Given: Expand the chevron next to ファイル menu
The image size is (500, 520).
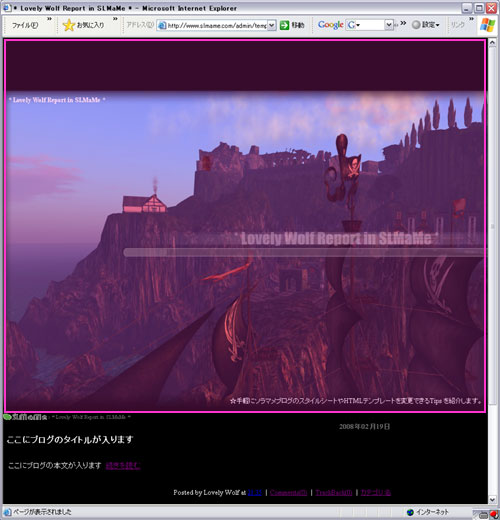Looking at the screenshot, I should click(49, 19).
